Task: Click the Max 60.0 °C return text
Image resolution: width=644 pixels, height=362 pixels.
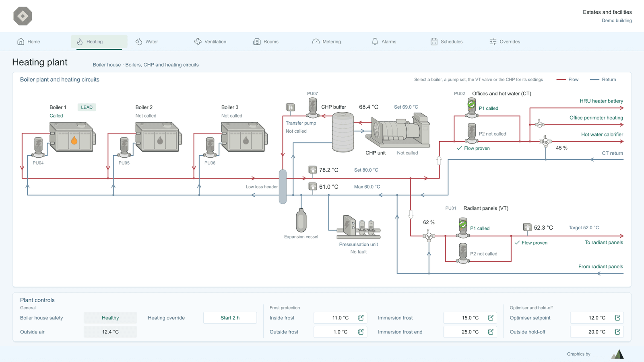Action: 367,187
